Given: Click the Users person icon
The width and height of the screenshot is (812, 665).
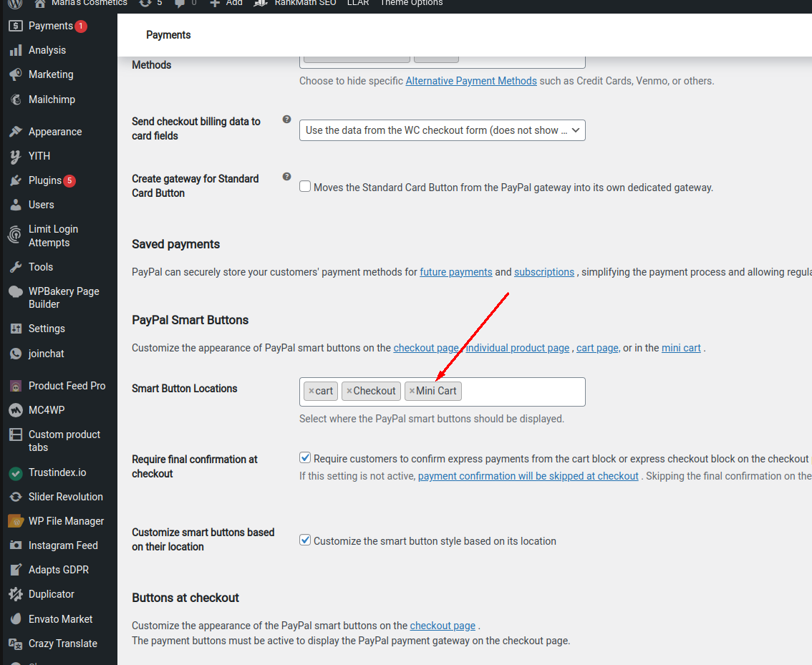Looking at the screenshot, I should pos(16,205).
